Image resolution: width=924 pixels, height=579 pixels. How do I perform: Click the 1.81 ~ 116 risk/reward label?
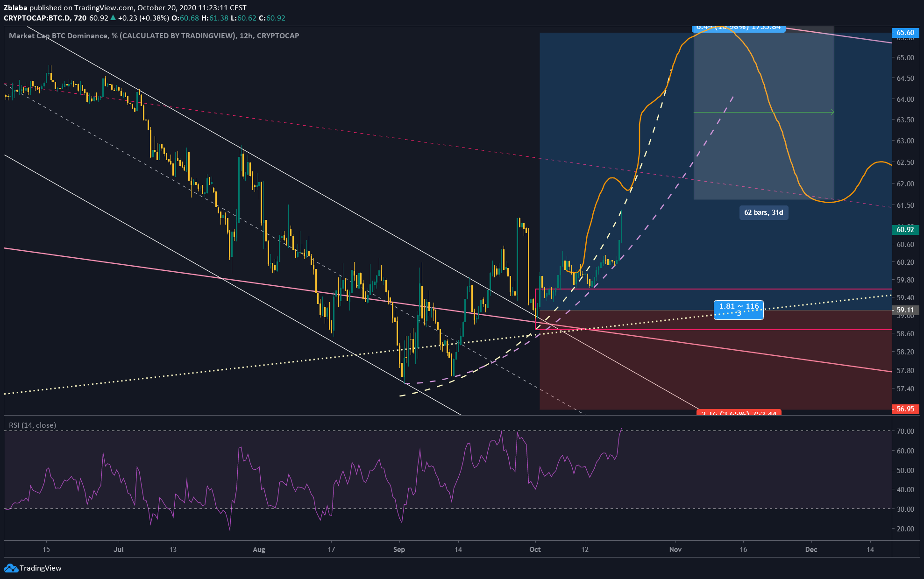(x=739, y=310)
